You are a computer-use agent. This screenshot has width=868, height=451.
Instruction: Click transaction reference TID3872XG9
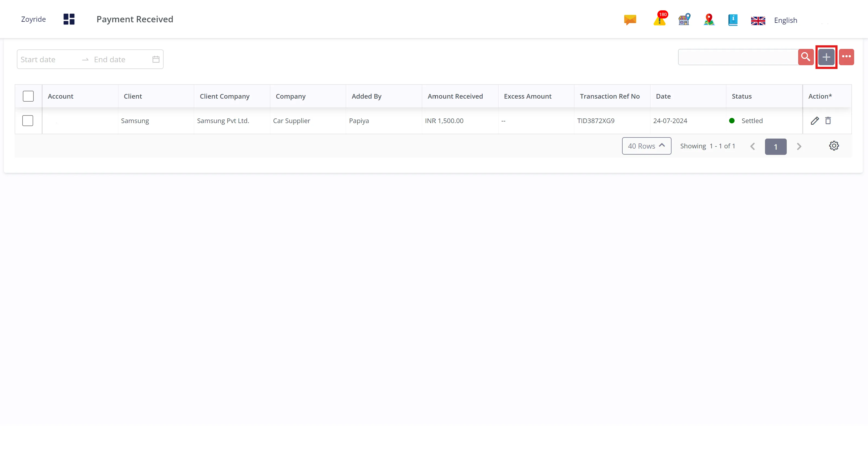click(596, 121)
